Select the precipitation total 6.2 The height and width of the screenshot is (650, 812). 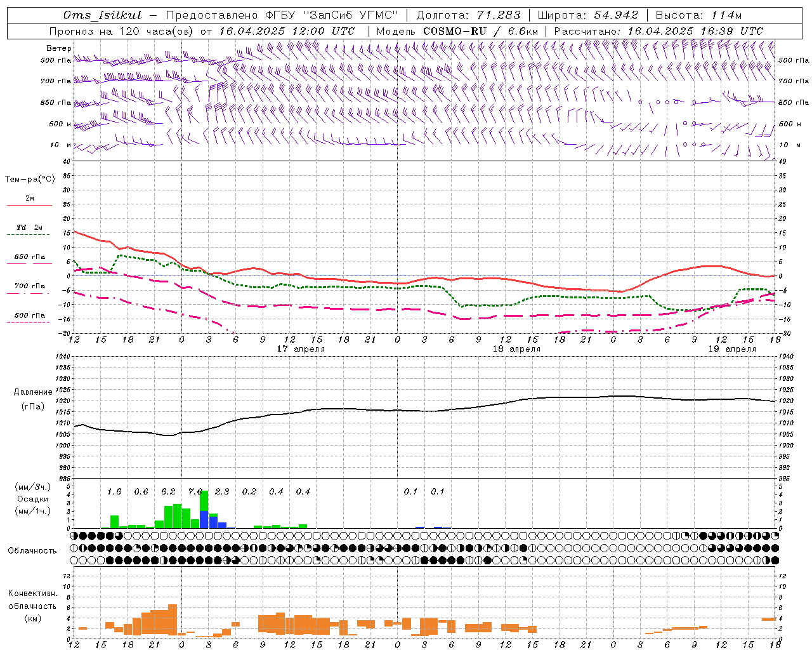(x=168, y=492)
